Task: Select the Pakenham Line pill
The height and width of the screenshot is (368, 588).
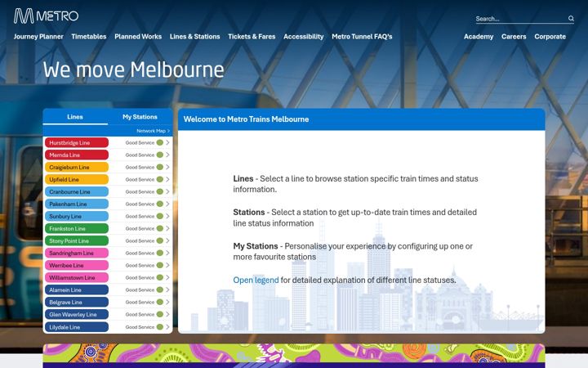Action: pyautogui.click(x=77, y=204)
